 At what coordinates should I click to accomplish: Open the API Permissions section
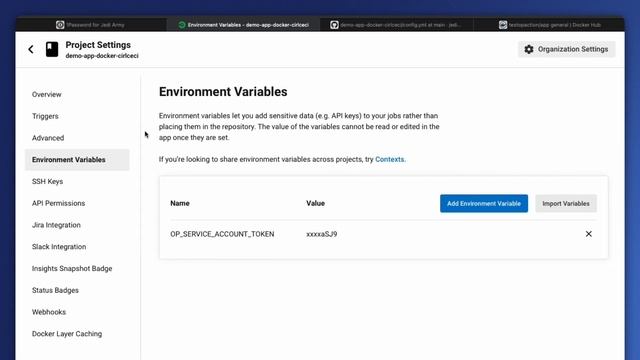58,203
